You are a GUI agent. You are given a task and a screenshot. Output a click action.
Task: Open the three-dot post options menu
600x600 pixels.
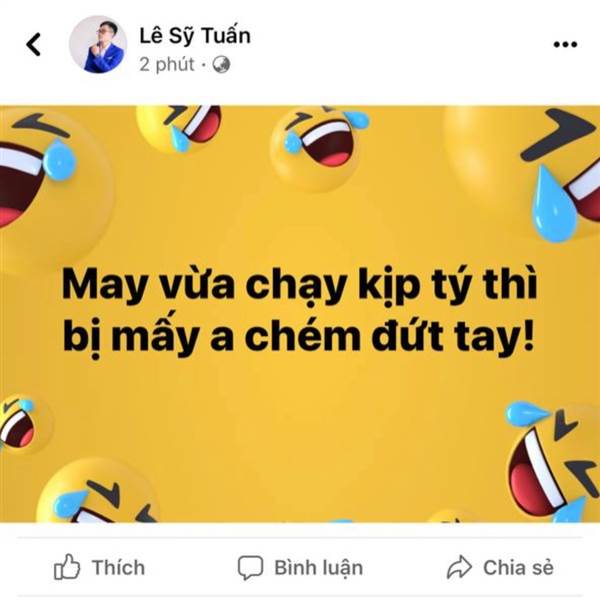pyautogui.click(x=565, y=44)
